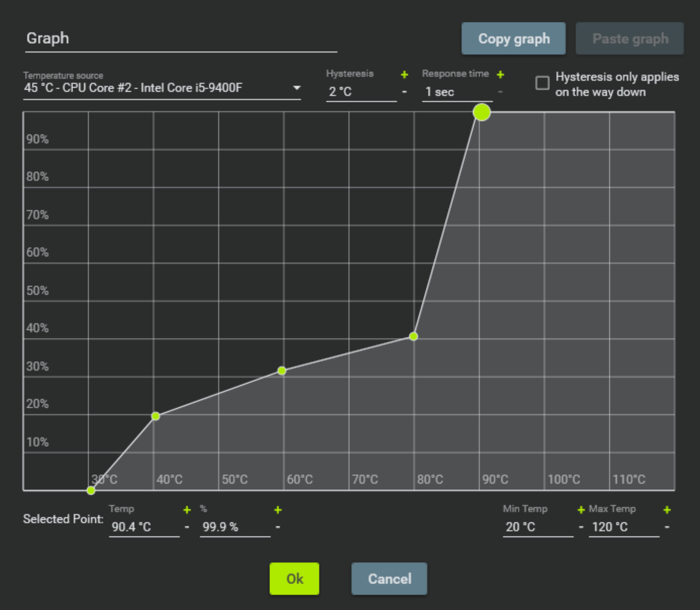Decrease selected point percent using minus

point(278,527)
